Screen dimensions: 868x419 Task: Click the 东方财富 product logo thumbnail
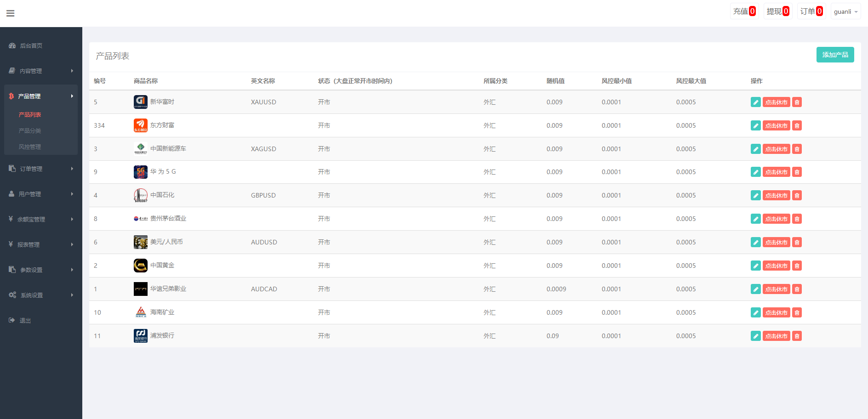[x=141, y=125]
